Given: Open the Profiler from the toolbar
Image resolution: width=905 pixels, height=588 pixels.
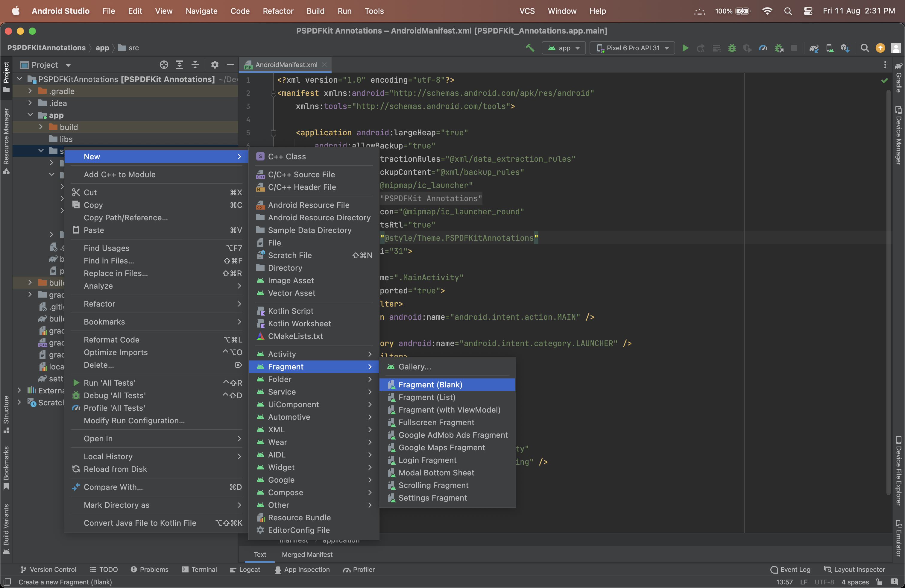Looking at the screenshot, I should tap(763, 48).
